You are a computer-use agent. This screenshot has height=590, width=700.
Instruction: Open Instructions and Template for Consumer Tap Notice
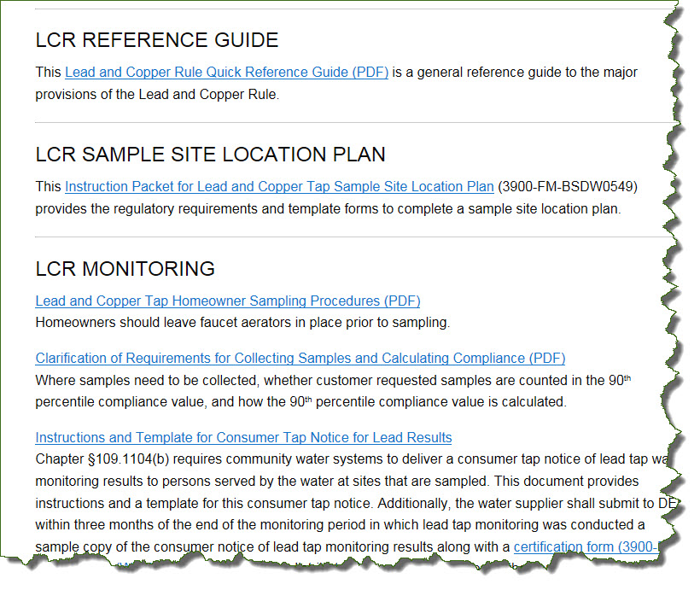pos(243,437)
